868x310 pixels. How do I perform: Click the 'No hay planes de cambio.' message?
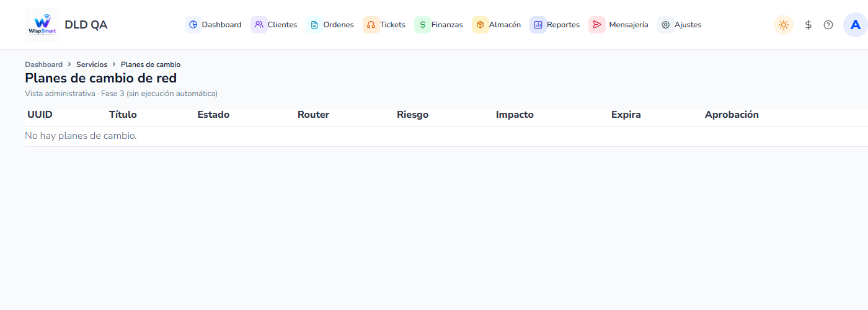(81, 136)
